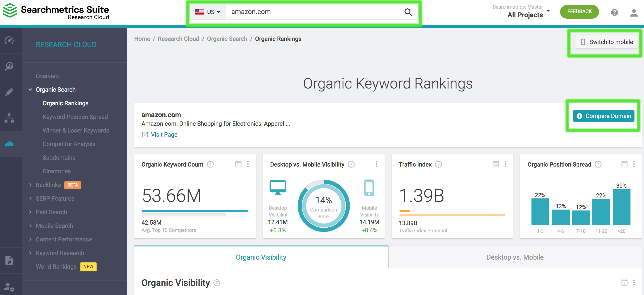Click Organic Keyword Count calendar icon
Screen dimensions: 644x295
[x=238, y=164]
